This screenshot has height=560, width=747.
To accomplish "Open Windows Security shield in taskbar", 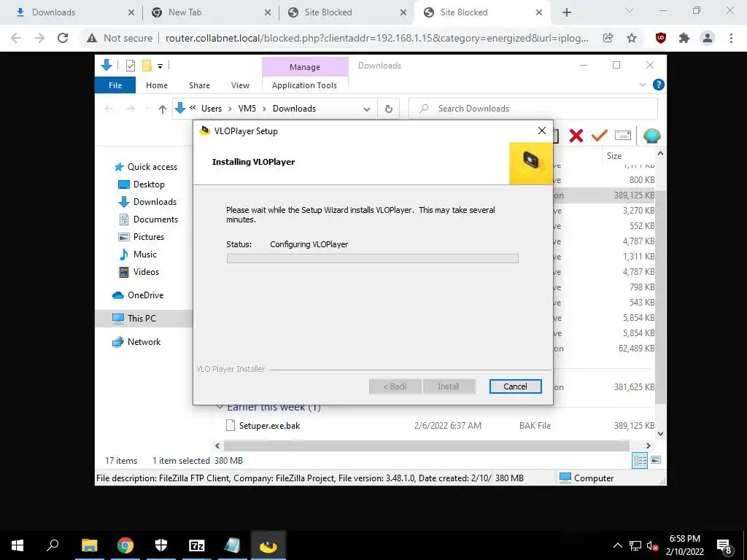I will tap(161, 545).
